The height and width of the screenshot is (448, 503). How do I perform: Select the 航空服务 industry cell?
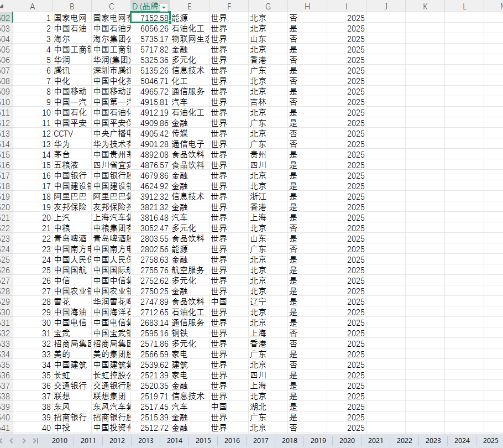click(x=190, y=270)
